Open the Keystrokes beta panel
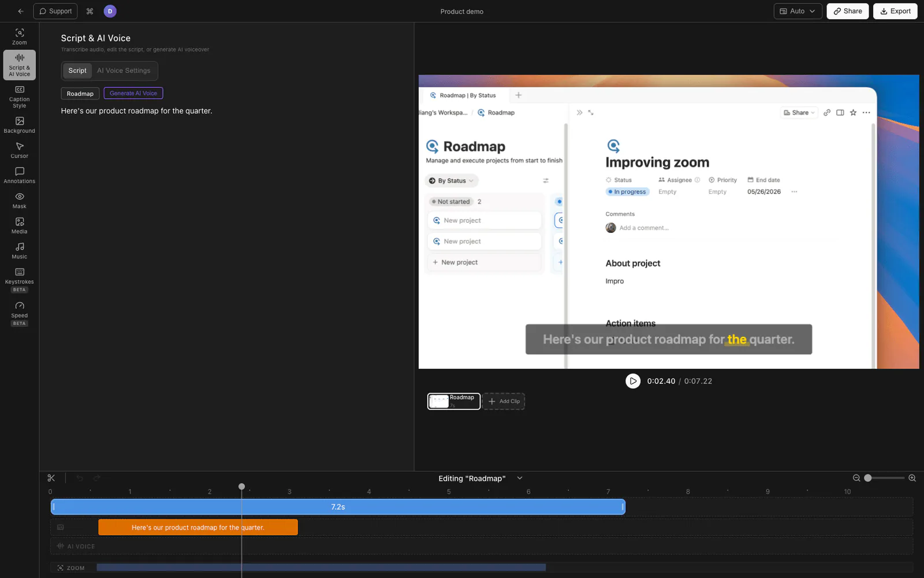Image resolution: width=924 pixels, height=578 pixels. pyautogui.click(x=20, y=280)
